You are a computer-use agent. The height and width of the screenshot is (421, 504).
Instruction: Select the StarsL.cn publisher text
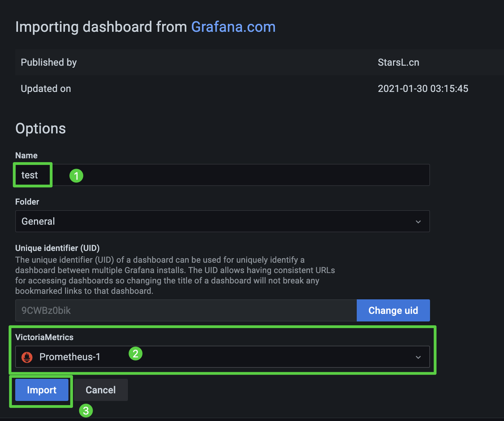point(398,62)
